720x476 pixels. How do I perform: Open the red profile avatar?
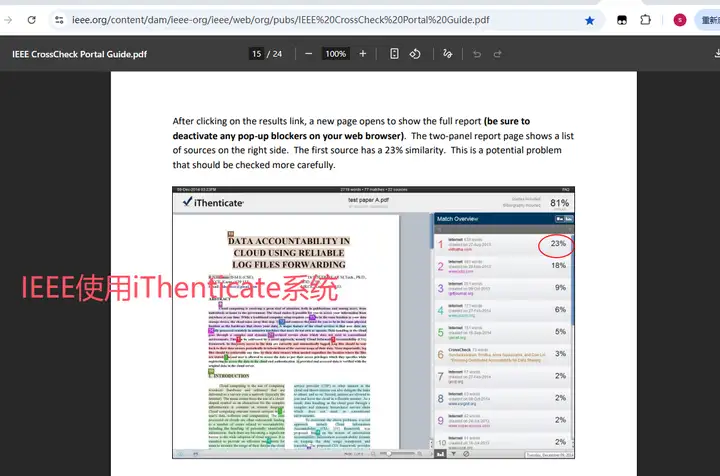coord(680,20)
